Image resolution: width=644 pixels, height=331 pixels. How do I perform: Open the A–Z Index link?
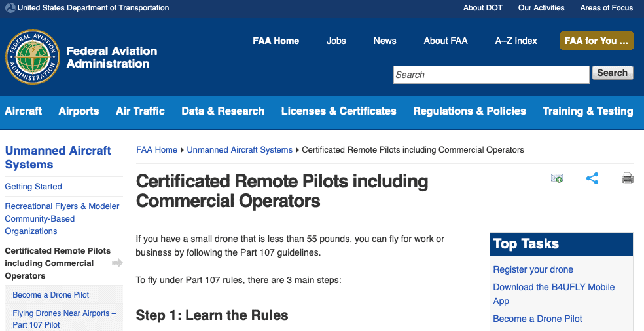(516, 41)
